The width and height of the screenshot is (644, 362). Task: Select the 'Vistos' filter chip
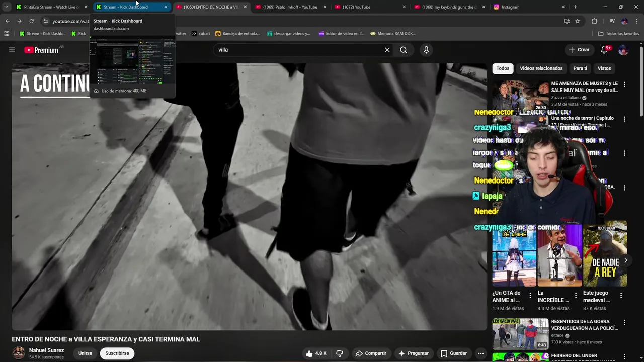click(604, 68)
